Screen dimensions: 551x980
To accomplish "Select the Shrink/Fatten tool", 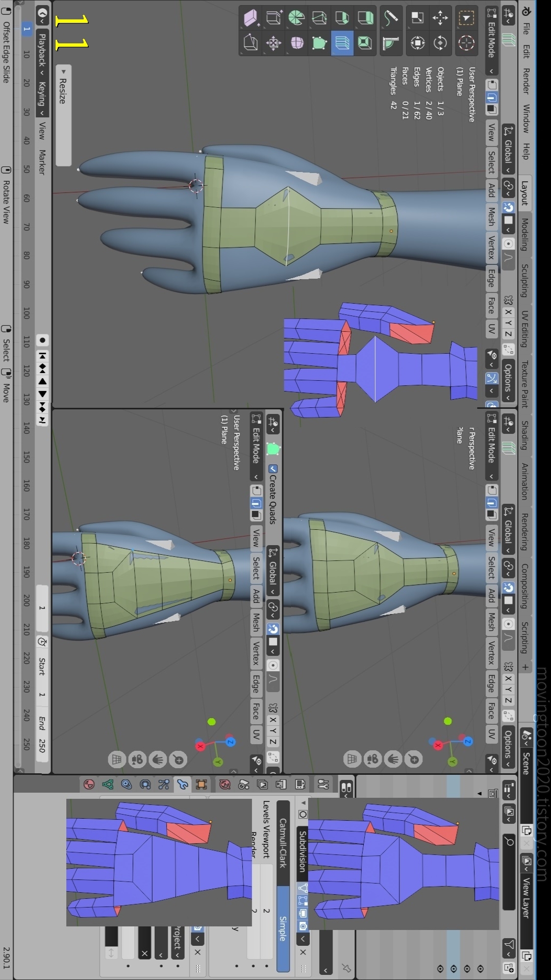I will tap(273, 42).
